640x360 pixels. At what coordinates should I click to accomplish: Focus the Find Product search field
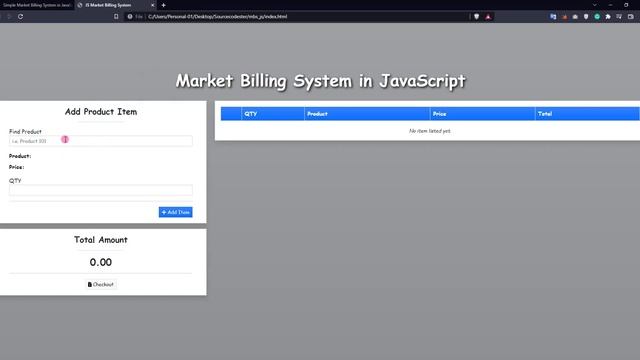(x=100, y=141)
